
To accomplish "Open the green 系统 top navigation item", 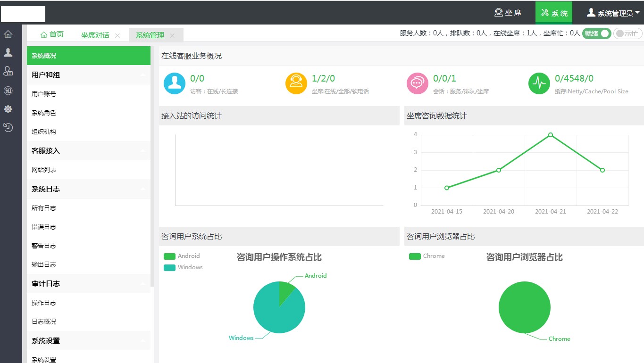I will coord(554,13).
